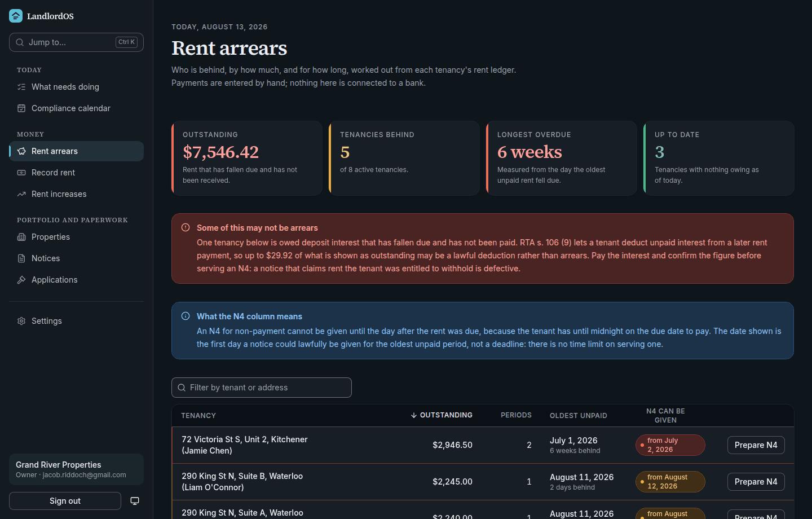Click the July 1, 2026 oldest unpaid date
812x519 pixels.
click(573, 441)
